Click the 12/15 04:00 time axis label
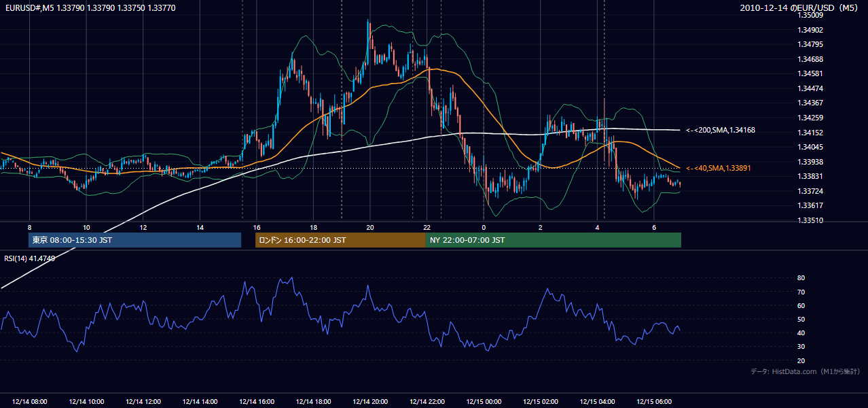 (x=597, y=402)
